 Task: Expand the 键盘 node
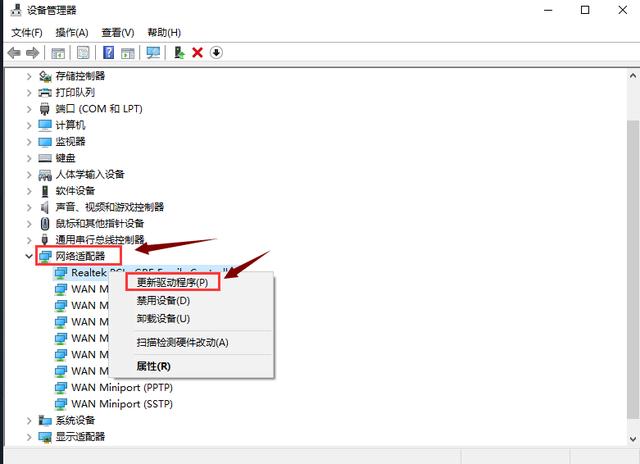pyautogui.click(x=29, y=158)
